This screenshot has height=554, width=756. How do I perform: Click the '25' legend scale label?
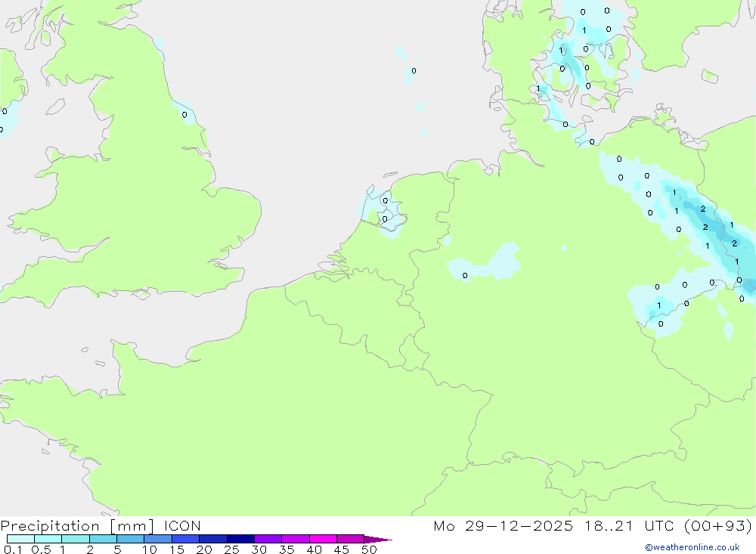pos(232,549)
